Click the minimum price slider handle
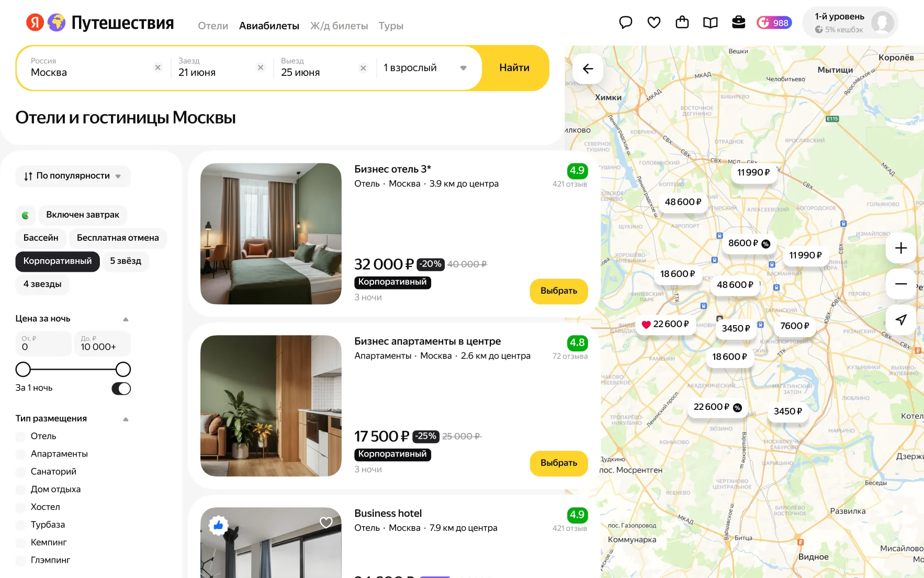The image size is (924, 578). (x=23, y=370)
